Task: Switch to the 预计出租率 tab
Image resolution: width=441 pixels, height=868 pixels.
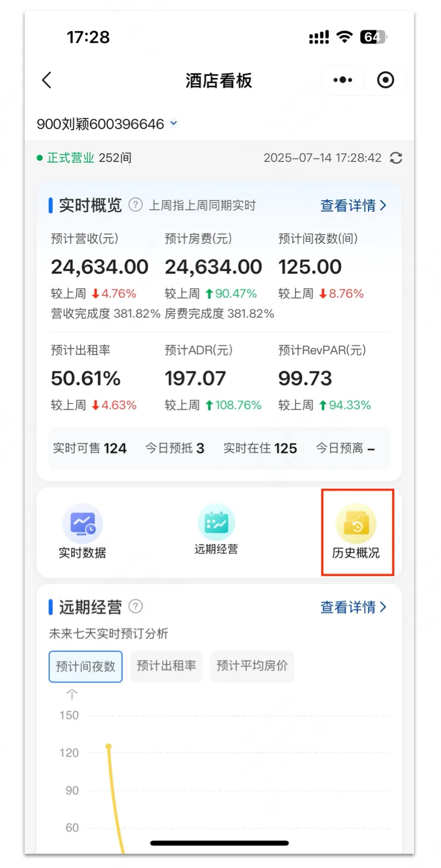Action: pos(167,666)
